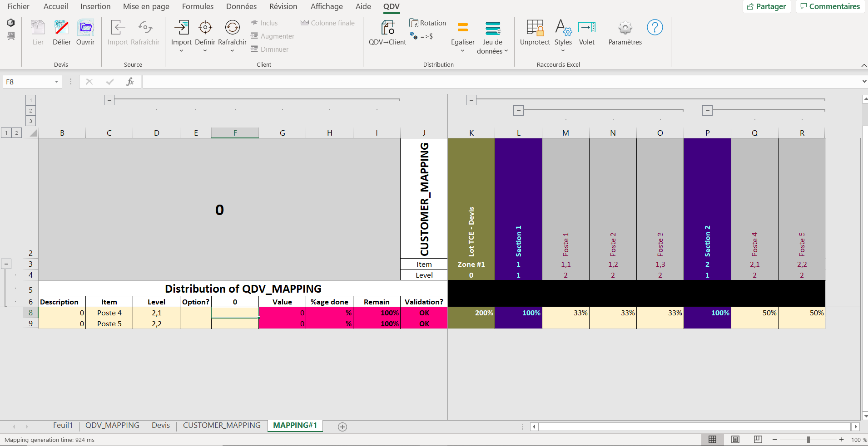Image resolution: width=868 pixels, height=446 pixels.
Task: Open the Egaliser dropdown menu
Action: pos(462,50)
